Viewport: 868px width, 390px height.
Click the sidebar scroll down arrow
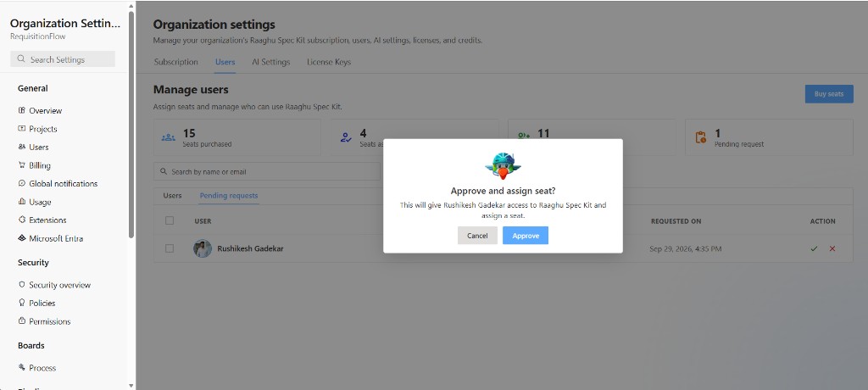(131, 385)
